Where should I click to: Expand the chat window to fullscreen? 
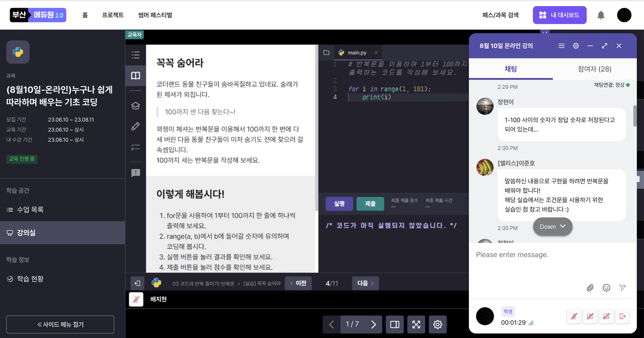point(604,46)
